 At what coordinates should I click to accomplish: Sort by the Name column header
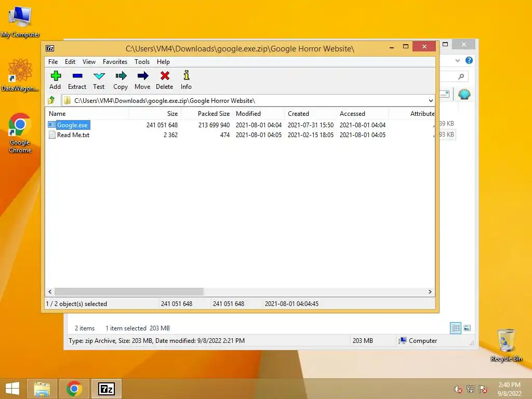87,114
